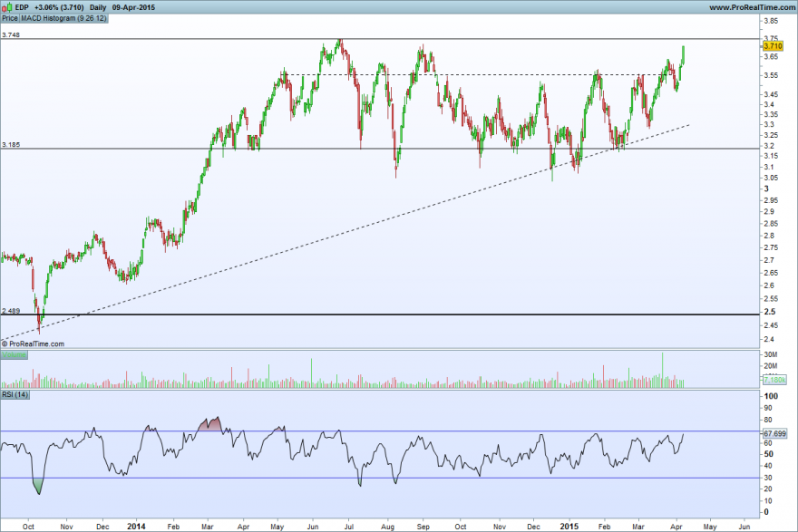Click the bold 50 RSI axis value

[769, 454]
